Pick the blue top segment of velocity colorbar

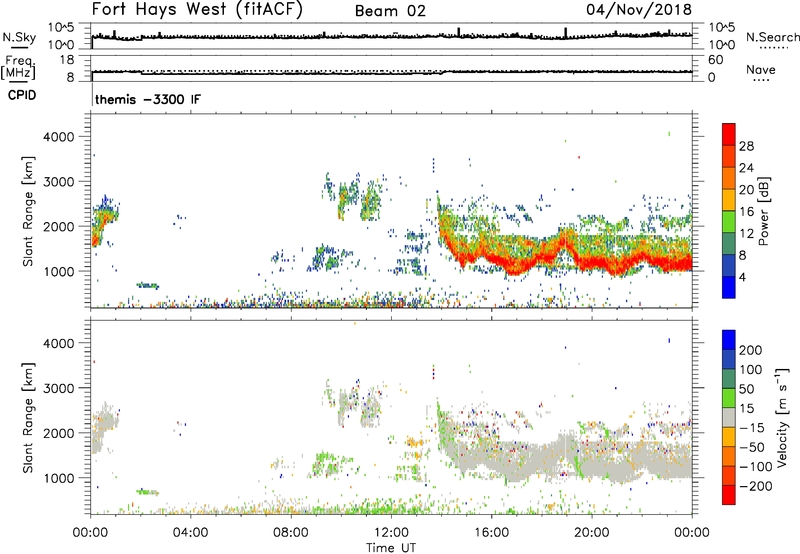pos(729,340)
